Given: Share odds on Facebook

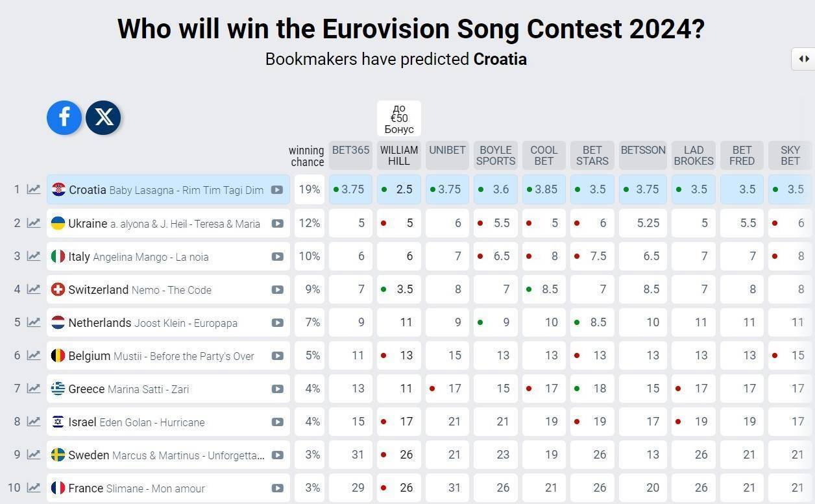Looking at the screenshot, I should tap(64, 117).
